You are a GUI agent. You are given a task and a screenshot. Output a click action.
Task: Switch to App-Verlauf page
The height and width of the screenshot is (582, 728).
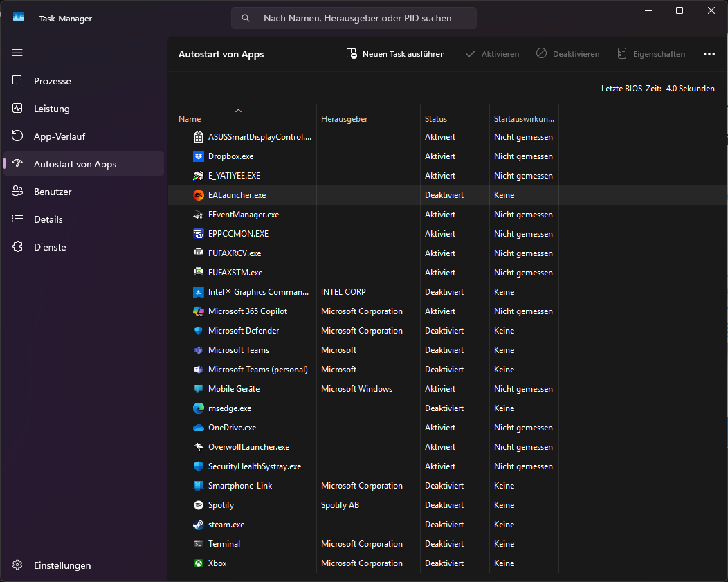tap(84, 136)
